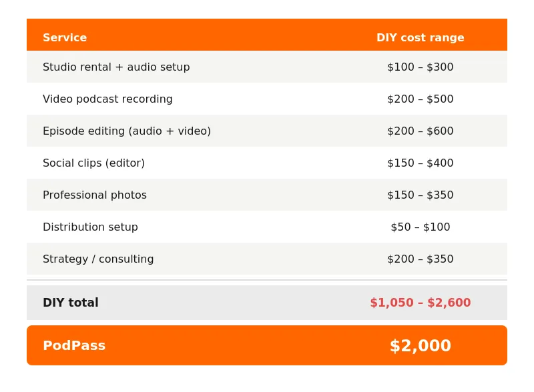Click the Service column header
This screenshot has height=392, width=534.
pos(65,37)
